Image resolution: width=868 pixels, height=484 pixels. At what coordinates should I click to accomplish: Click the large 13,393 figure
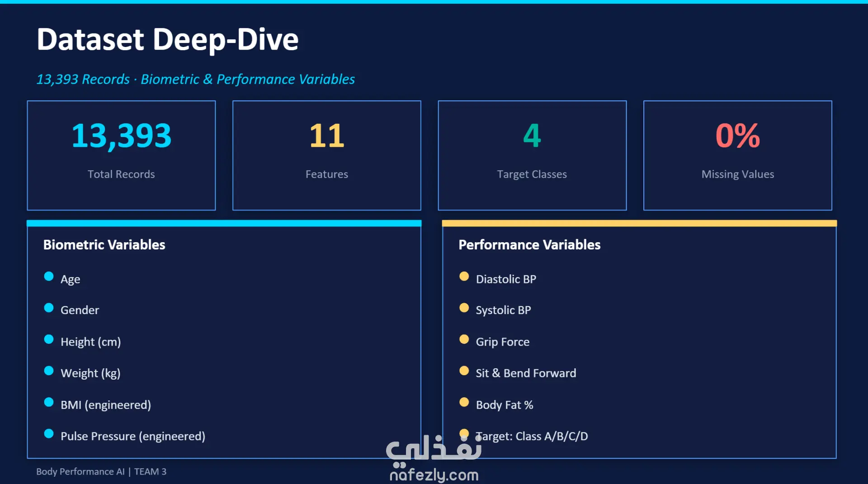click(121, 136)
